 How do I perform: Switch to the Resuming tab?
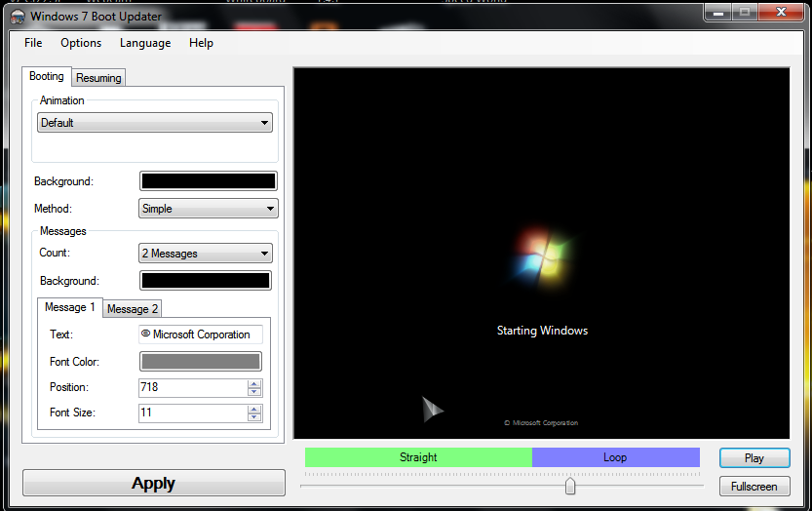[x=98, y=78]
